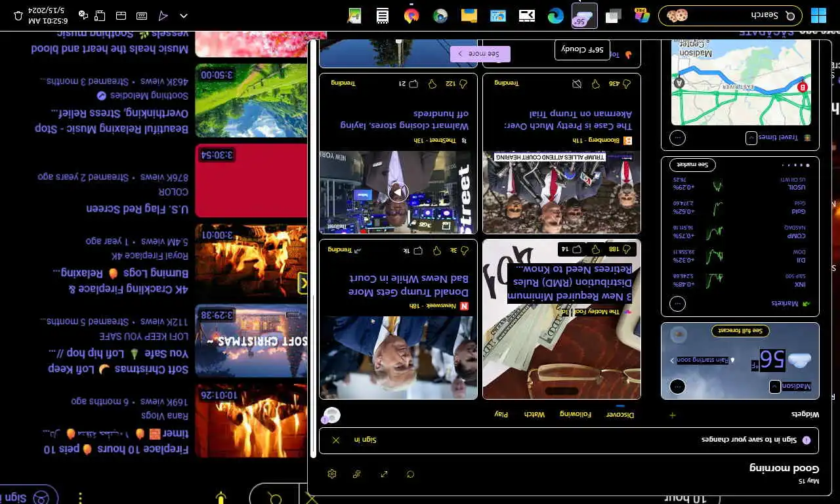Open the Windows Start menu
This screenshot has width=840, height=504.
pyautogui.click(x=818, y=15)
